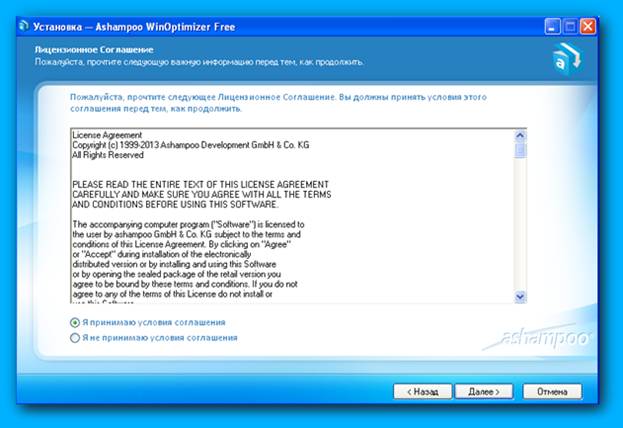623x428 pixels.
Task: Click the installer icon in title bar
Action: [x=24, y=26]
